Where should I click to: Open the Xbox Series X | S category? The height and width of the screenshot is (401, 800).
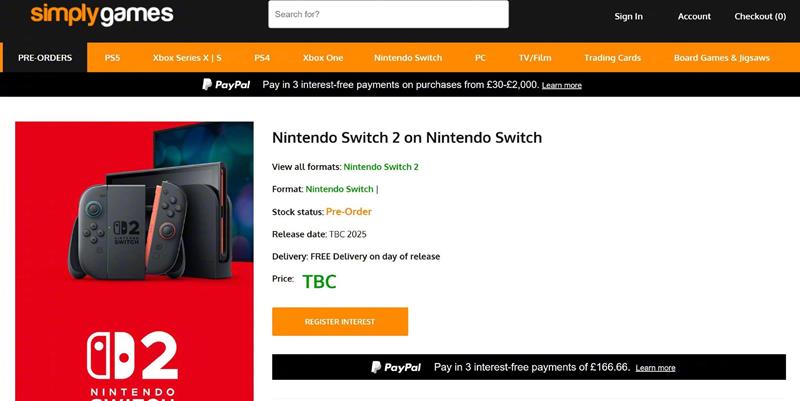pyautogui.click(x=187, y=58)
